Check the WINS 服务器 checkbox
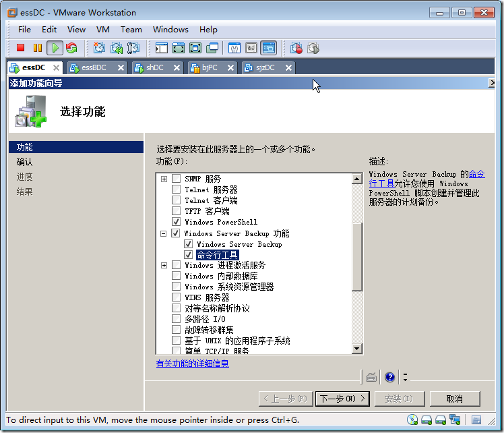 coord(176,297)
